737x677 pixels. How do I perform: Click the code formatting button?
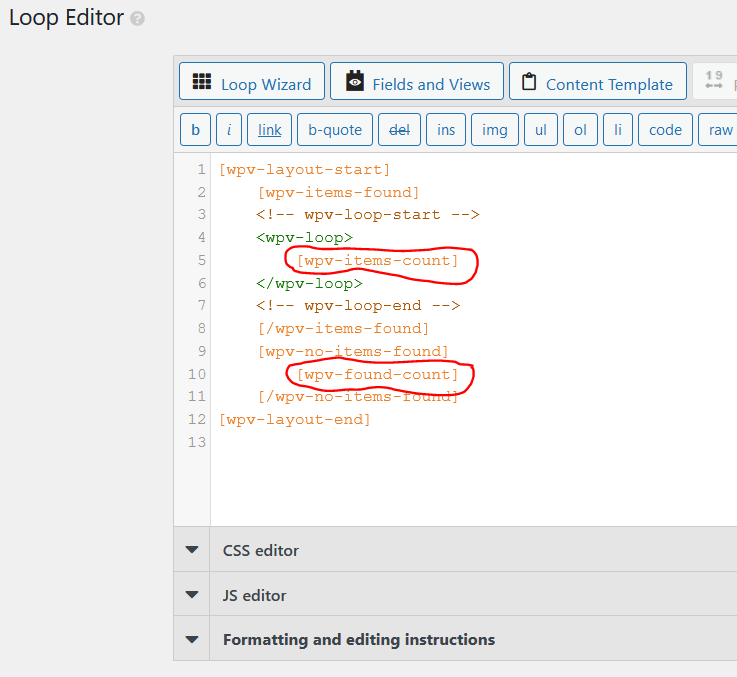click(x=665, y=130)
